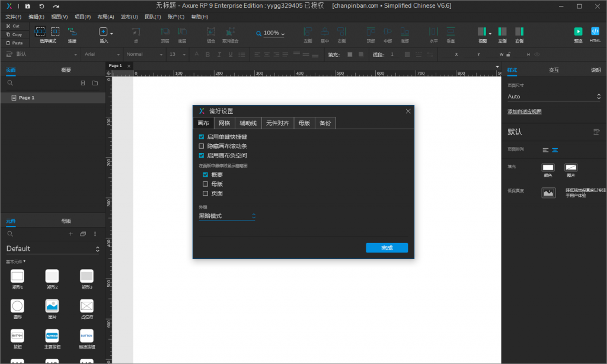Image resolution: width=607 pixels, height=364 pixels.
Task: Select Page 1 in the pages tree
Action: pos(27,98)
